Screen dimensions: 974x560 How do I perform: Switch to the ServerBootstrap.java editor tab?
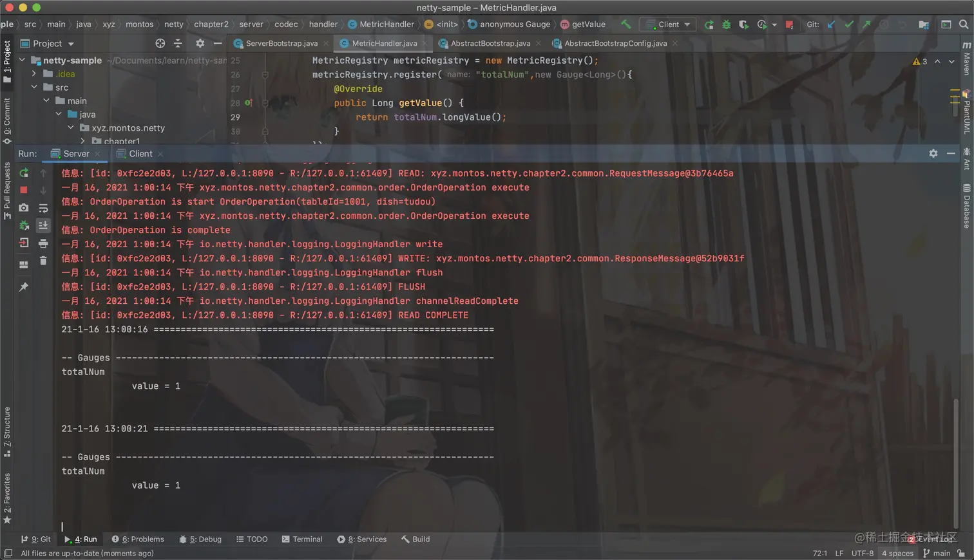pyautogui.click(x=281, y=43)
